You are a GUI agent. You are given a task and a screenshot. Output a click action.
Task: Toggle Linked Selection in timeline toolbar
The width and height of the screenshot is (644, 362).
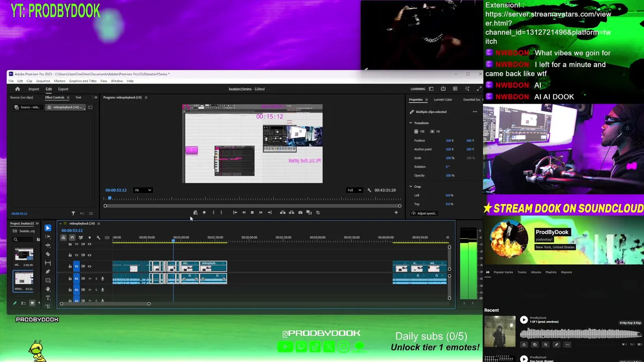tap(80, 237)
